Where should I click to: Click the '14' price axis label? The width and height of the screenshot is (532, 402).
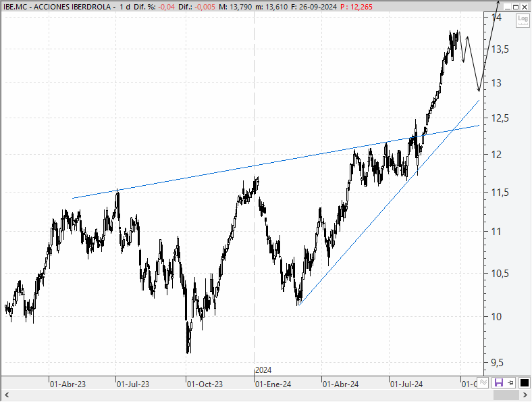[x=496, y=18]
